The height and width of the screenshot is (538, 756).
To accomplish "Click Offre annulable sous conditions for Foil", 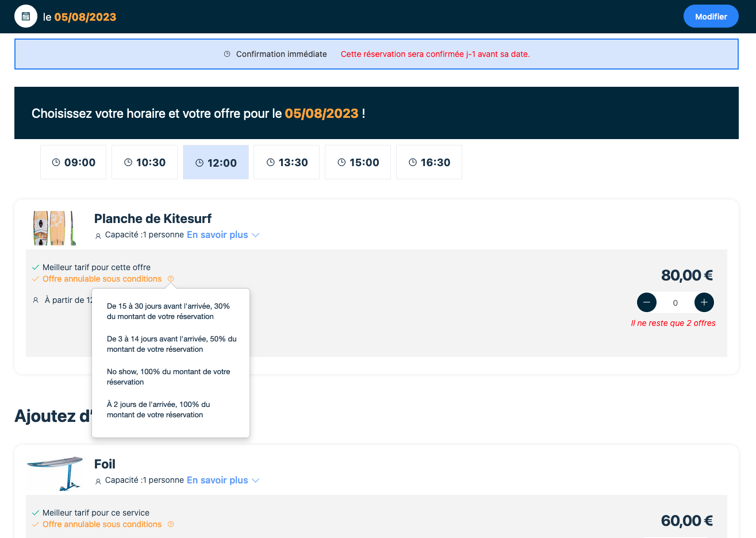I will click(x=102, y=524).
